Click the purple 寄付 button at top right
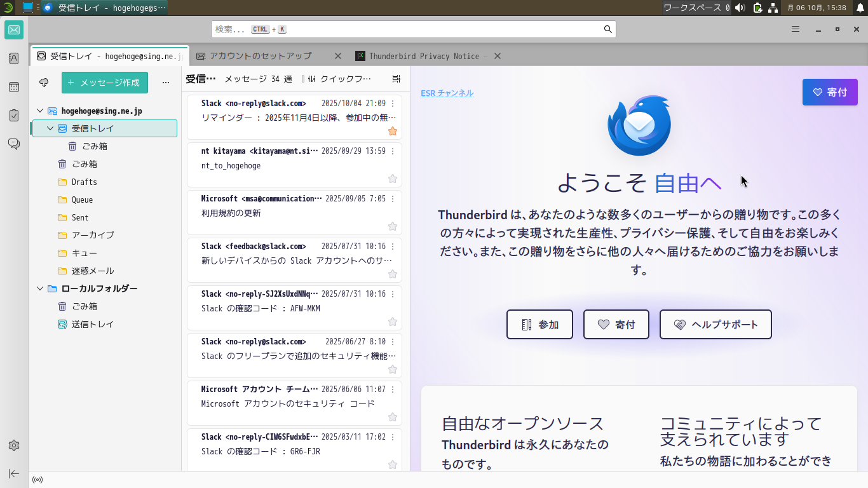The width and height of the screenshot is (868, 488). click(830, 92)
